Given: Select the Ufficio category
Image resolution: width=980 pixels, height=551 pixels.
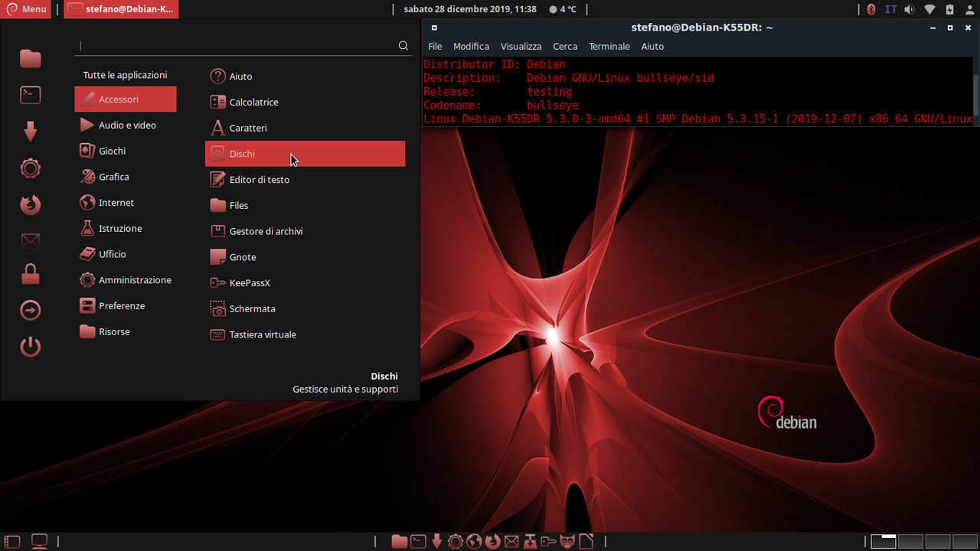Looking at the screenshot, I should coord(126,254).
